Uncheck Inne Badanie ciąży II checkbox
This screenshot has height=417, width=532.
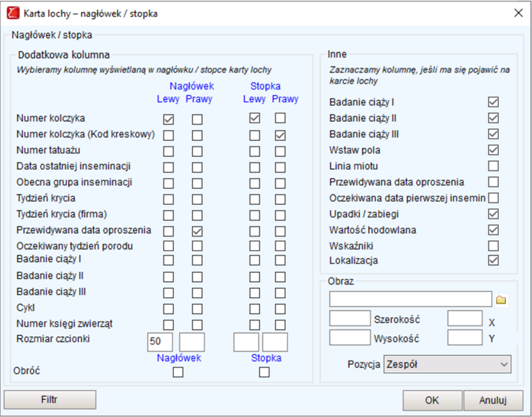coord(493,118)
